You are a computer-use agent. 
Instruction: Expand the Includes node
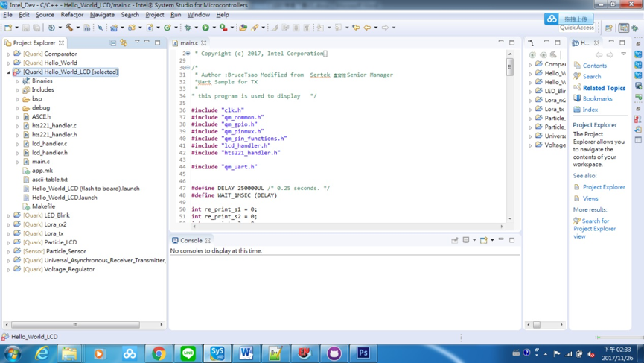click(x=18, y=90)
